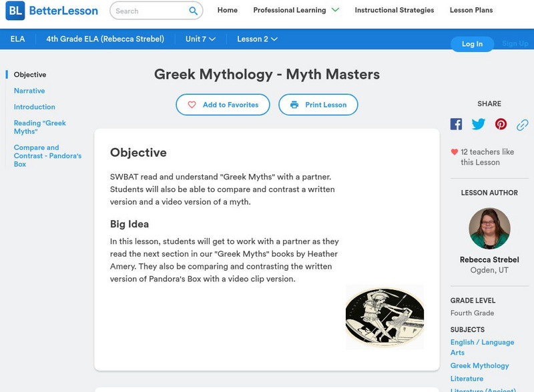
Task: Click the Greek vase illustration thumbnail
Action: click(384, 317)
